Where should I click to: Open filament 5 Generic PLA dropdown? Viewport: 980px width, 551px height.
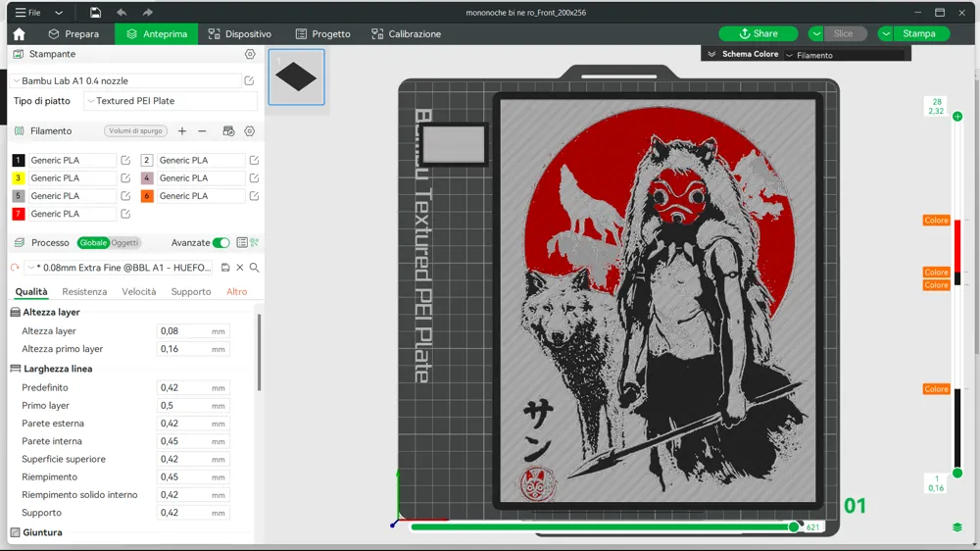point(73,196)
